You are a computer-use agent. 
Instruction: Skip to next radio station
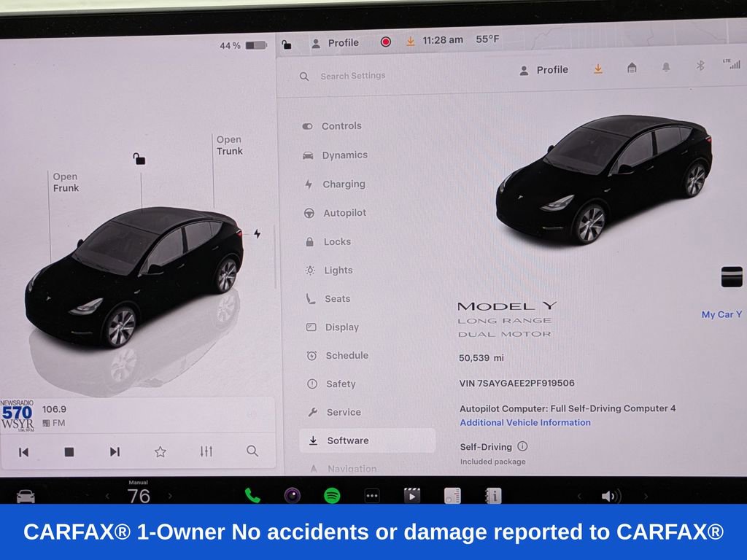(115, 451)
